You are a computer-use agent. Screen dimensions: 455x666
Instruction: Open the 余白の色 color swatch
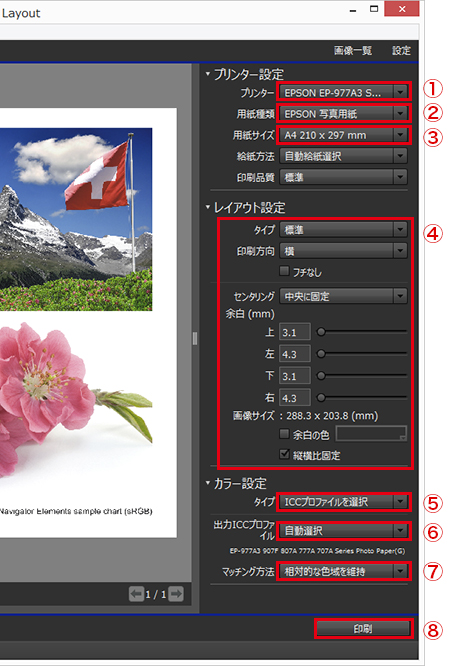(371, 434)
